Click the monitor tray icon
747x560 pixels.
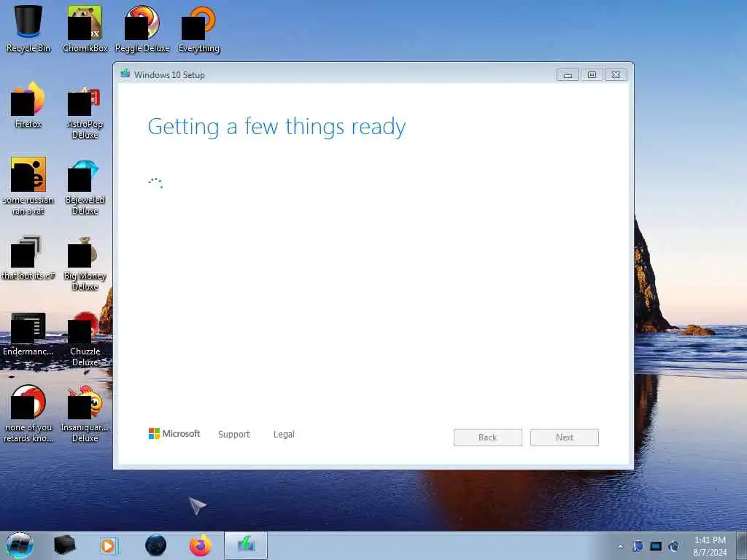[x=656, y=546]
